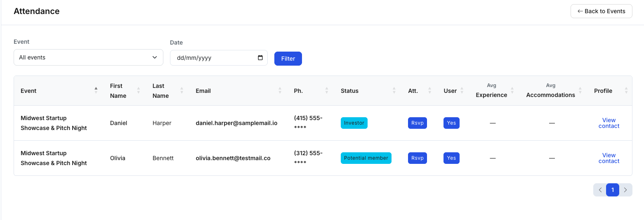Go to previous page chevron
Viewport: 644px width, 220px height.
click(600, 190)
